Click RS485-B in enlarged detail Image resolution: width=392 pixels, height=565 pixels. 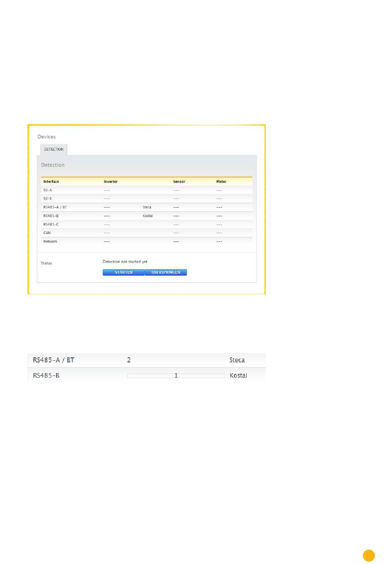pyautogui.click(x=46, y=376)
